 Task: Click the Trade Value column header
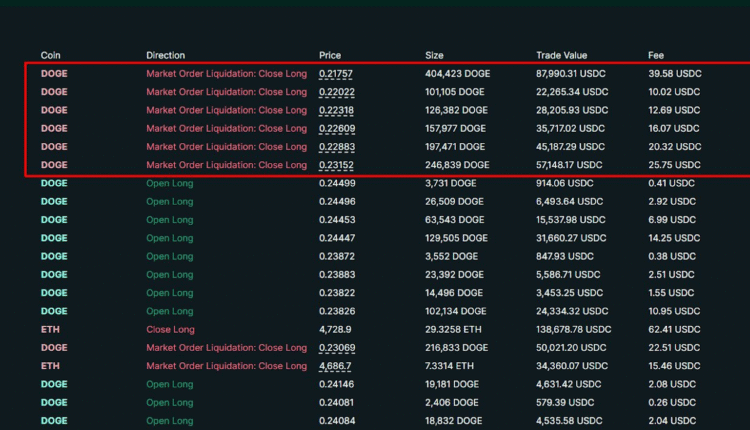click(x=561, y=55)
